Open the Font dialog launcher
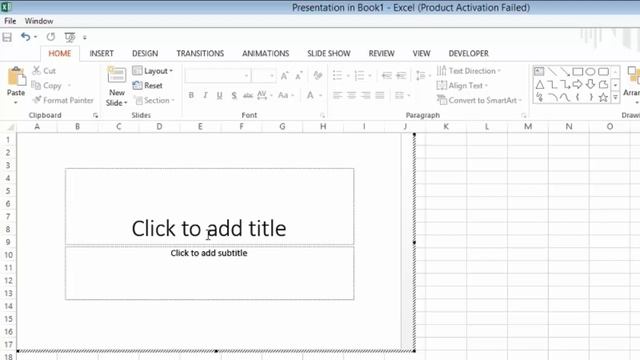The width and height of the screenshot is (640, 360). [322, 116]
